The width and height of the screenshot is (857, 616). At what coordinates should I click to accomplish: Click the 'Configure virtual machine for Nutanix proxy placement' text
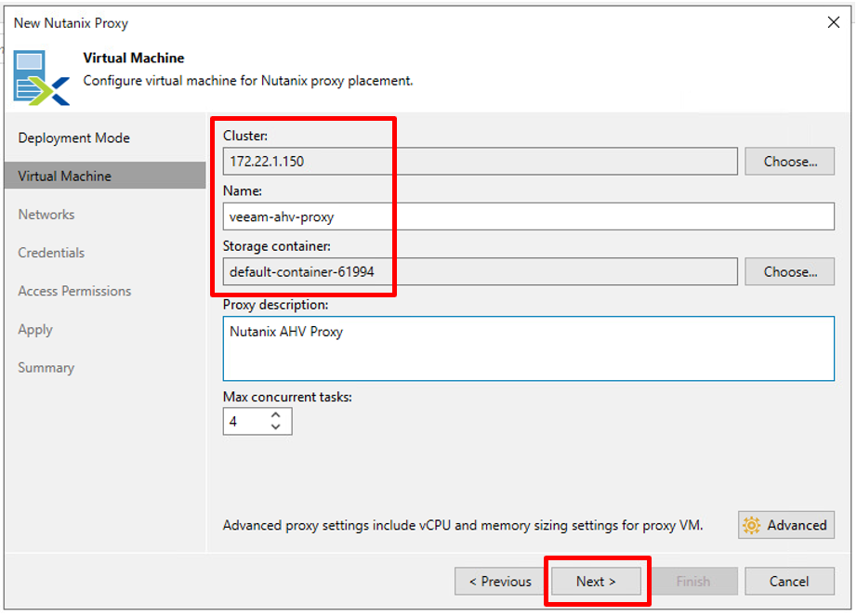248,81
